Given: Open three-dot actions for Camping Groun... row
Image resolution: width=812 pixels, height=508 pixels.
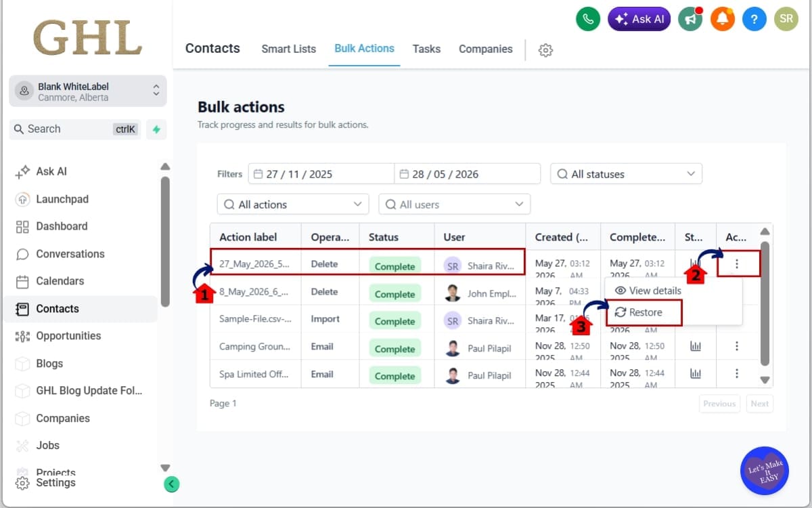Looking at the screenshot, I should (x=737, y=346).
